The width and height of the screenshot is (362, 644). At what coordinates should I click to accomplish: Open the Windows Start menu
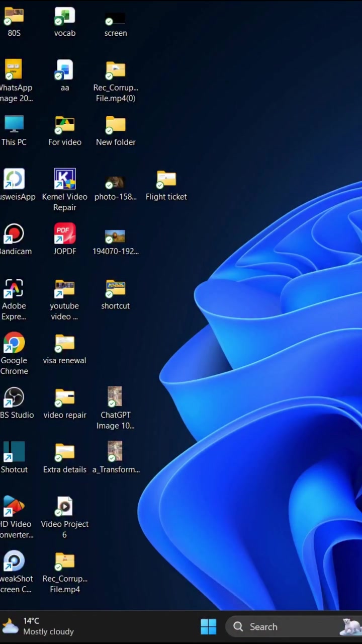tap(208, 626)
